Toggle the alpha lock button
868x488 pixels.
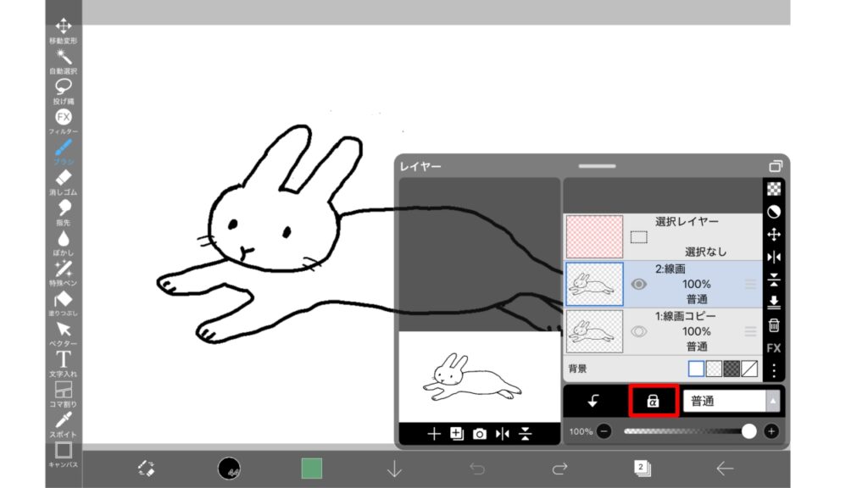654,401
